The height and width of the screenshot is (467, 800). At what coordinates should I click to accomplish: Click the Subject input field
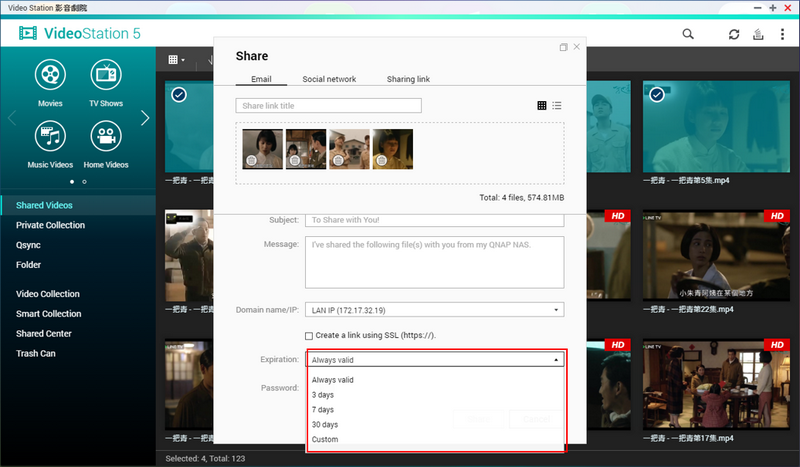pyautogui.click(x=435, y=220)
